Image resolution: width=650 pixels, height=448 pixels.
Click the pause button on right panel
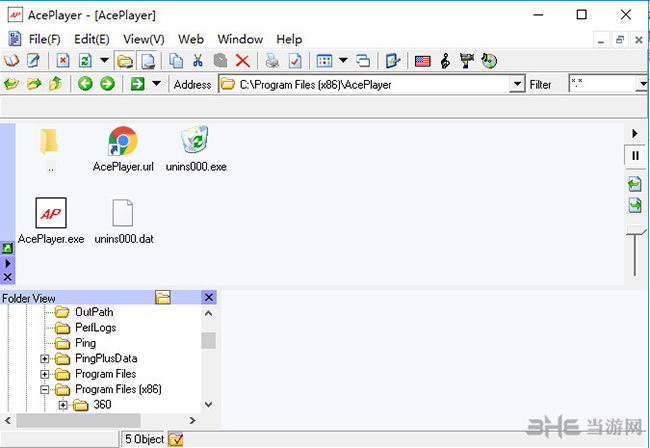(635, 155)
